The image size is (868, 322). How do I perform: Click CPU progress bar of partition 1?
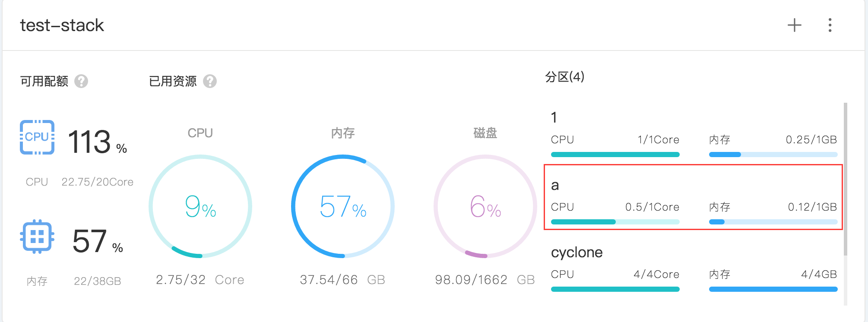[x=615, y=155]
